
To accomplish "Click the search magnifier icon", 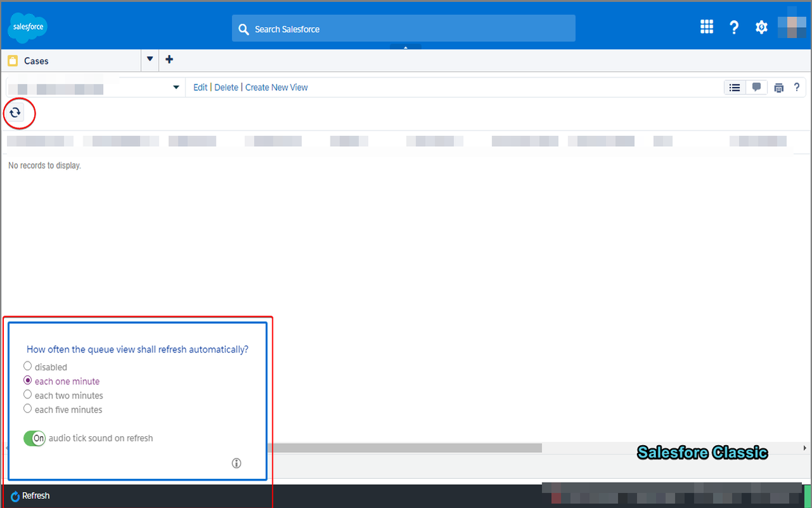I will tap(244, 29).
